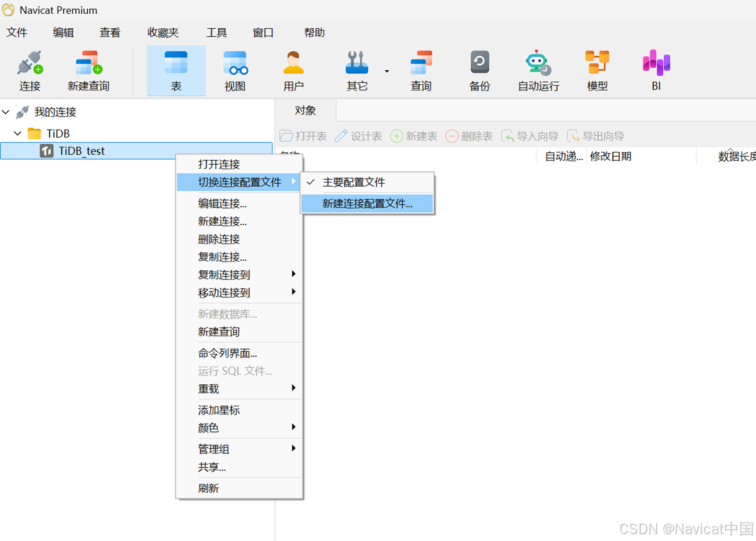
Task: Sort by the 数据长度 column header
Action: (x=727, y=156)
